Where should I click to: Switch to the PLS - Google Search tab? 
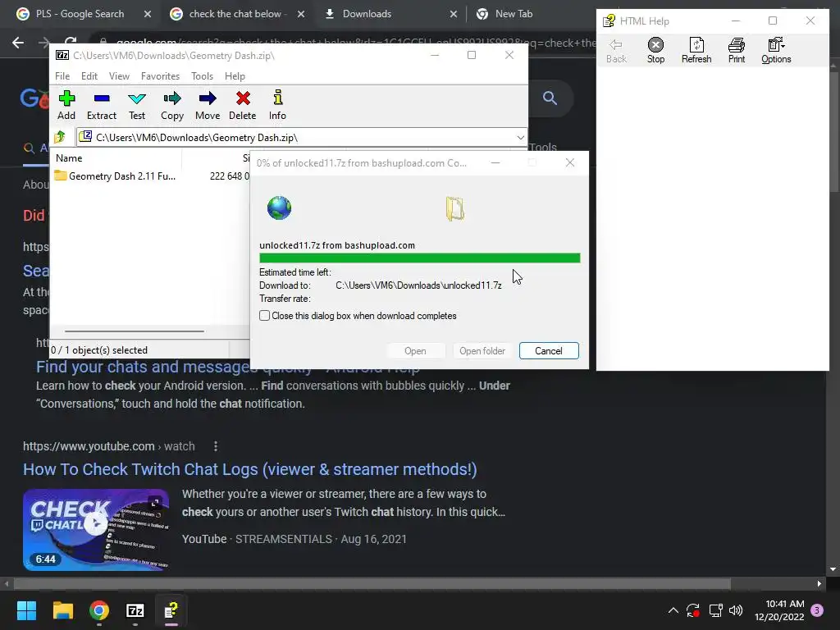tap(80, 14)
